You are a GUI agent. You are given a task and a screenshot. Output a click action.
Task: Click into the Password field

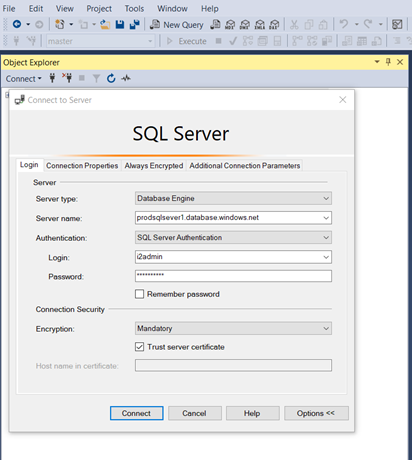pos(233,276)
